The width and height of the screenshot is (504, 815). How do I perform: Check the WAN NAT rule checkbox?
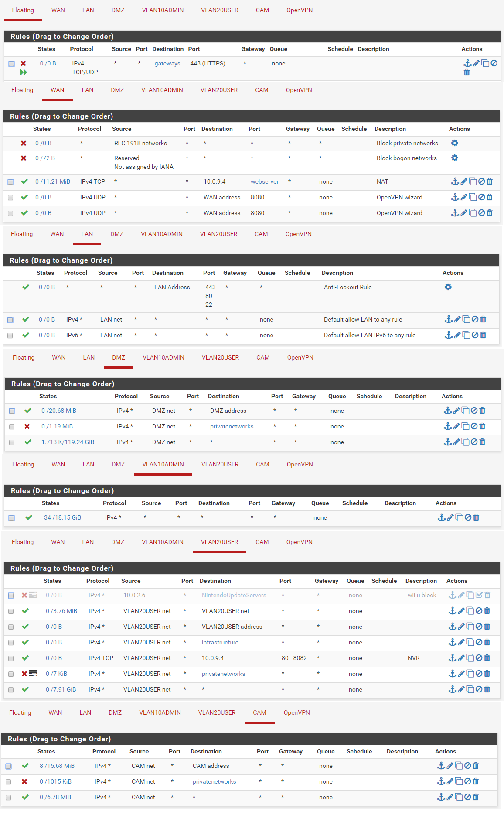pos(10,182)
